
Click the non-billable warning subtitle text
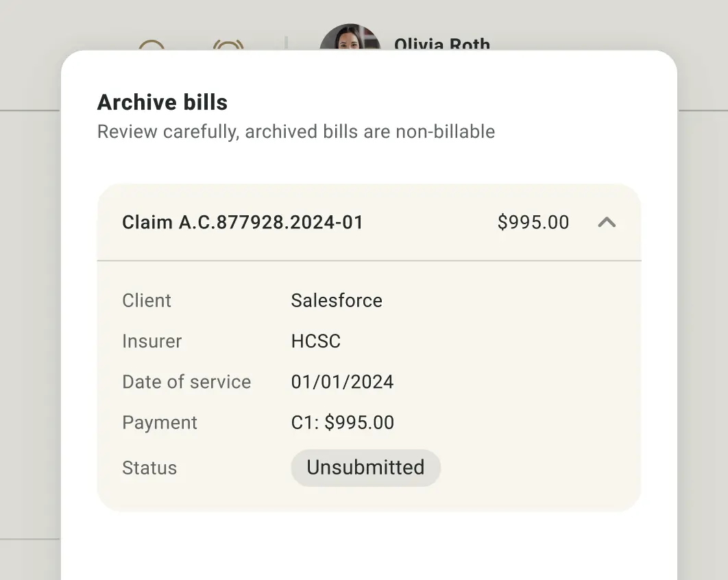click(x=295, y=132)
